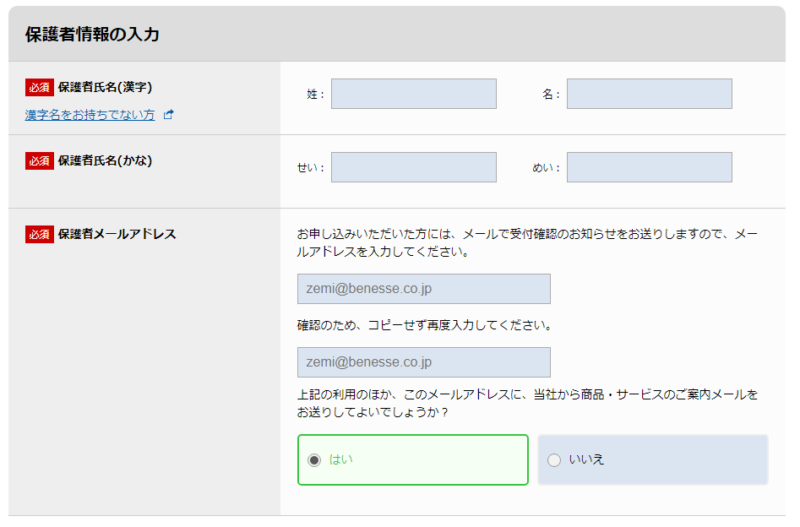Screen dimensions: 800x527
Task: Click into the 名 kanji given name field
Action: tap(649, 94)
